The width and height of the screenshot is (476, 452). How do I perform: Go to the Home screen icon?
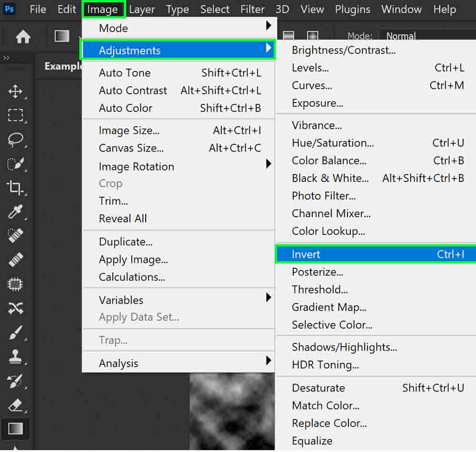click(23, 37)
